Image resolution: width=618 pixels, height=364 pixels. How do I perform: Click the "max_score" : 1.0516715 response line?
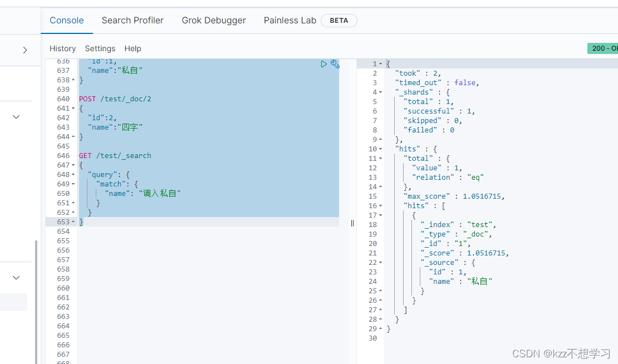coord(454,196)
